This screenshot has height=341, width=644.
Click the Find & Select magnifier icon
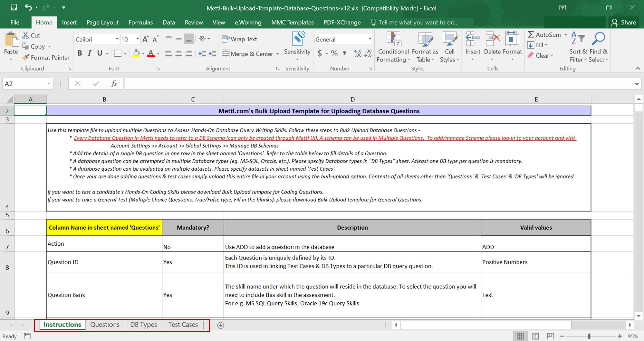(599, 39)
